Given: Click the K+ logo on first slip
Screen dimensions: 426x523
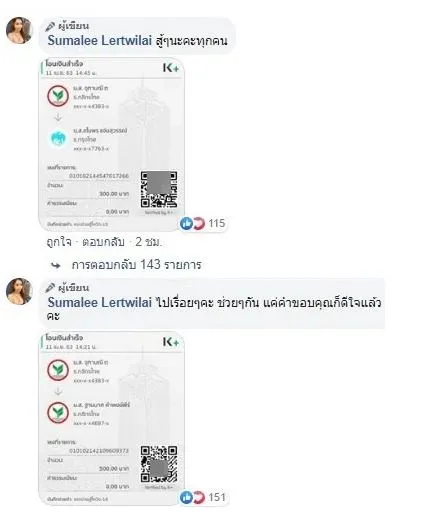Looking at the screenshot, I should [x=171, y=68].
